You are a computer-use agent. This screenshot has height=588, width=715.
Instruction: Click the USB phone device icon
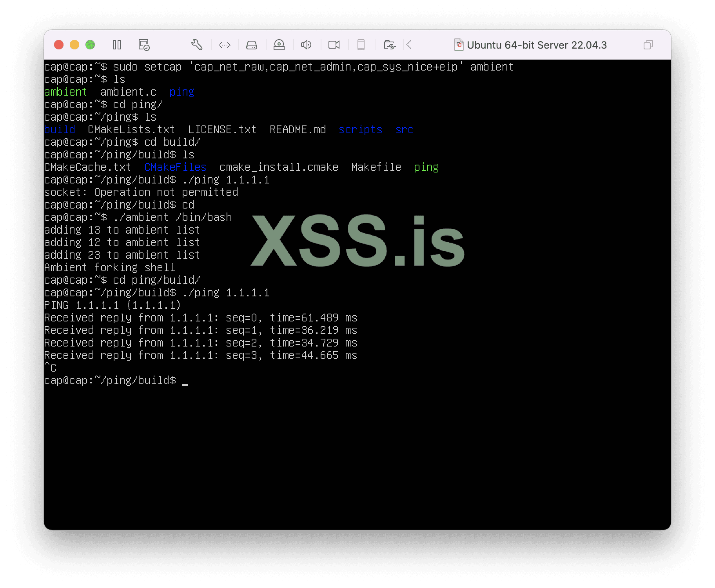click(361, 45)
